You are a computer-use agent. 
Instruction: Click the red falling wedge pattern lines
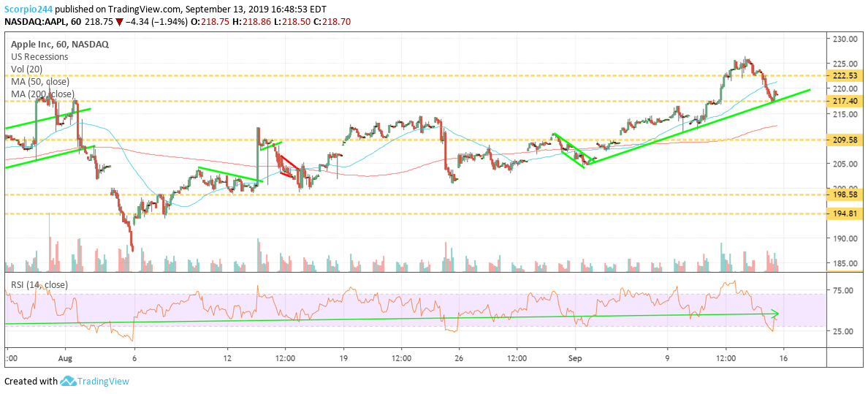click(x=289, y=167)
